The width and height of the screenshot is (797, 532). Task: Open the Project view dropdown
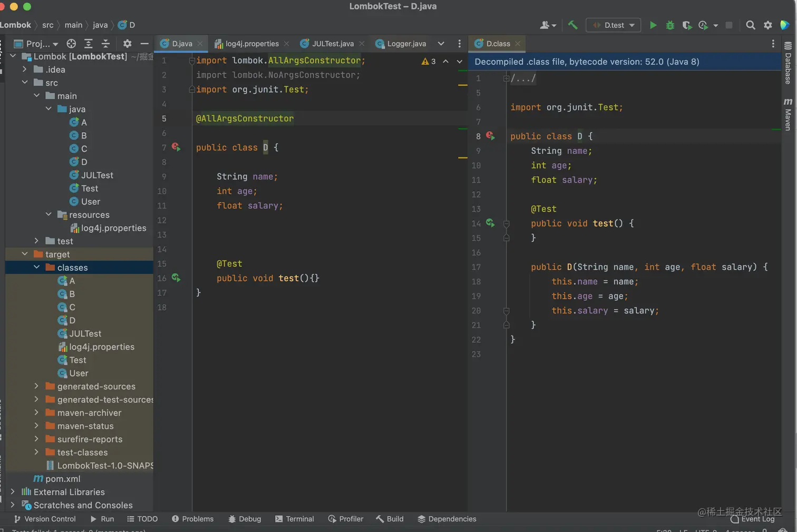(36, 44)
